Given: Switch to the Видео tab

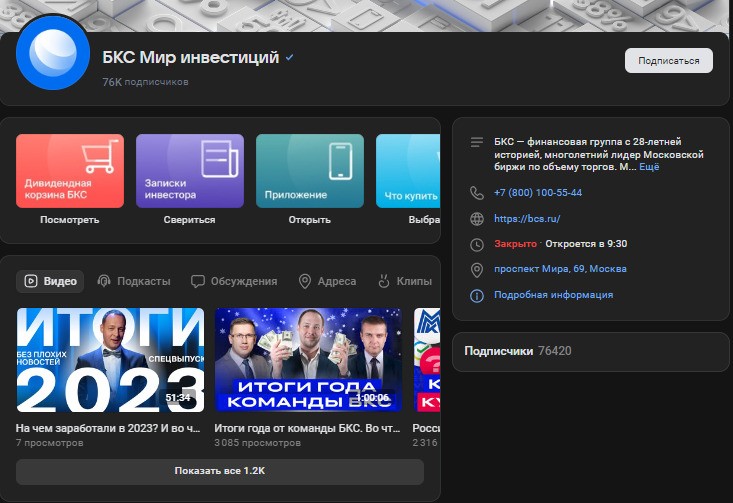Looking at the screenshot, I should [x=50, y=281].
